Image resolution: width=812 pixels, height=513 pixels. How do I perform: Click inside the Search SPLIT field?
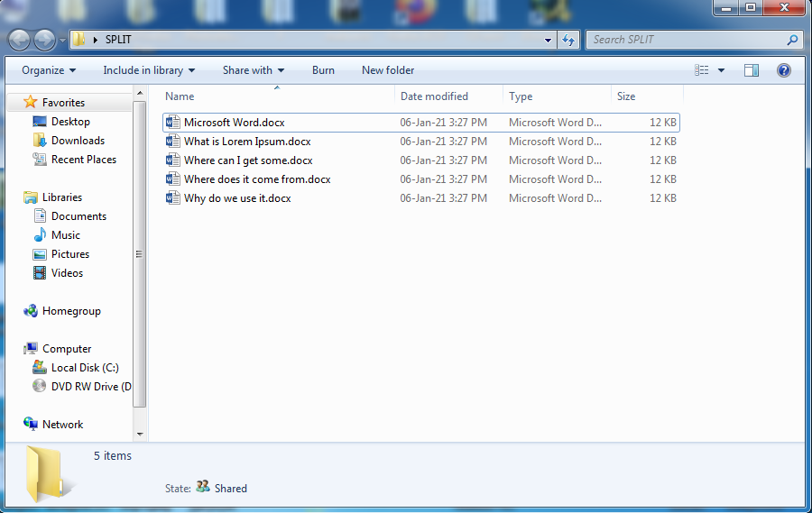[x=686, y=40]
